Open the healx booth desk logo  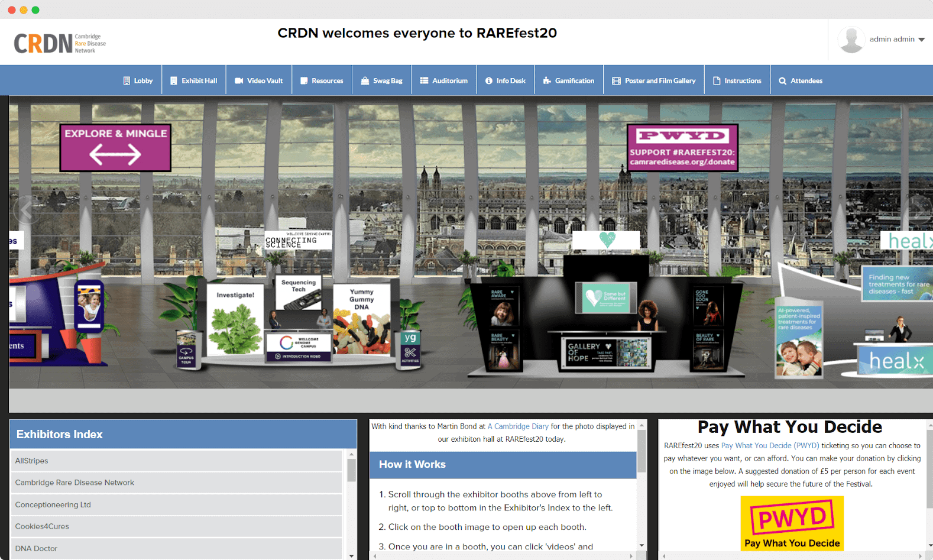(895, 360)
